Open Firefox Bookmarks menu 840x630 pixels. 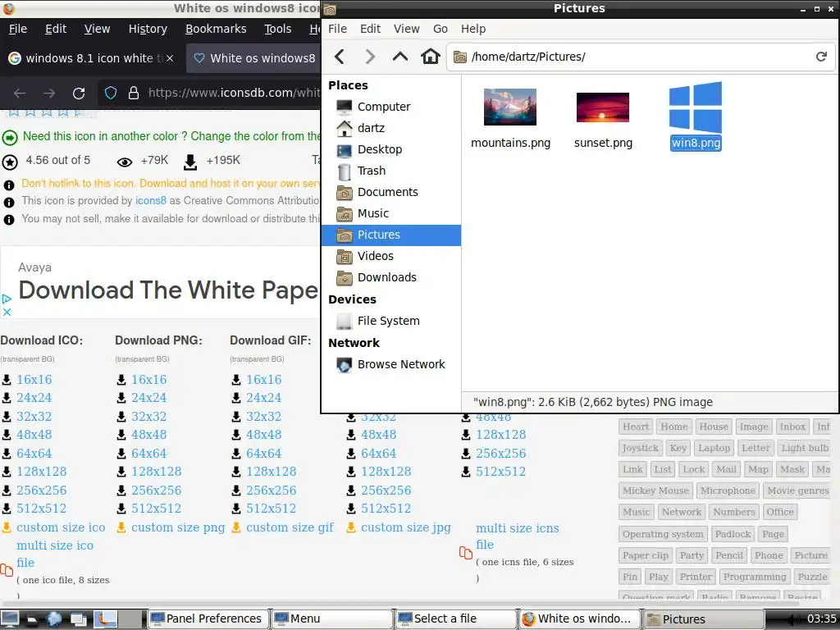coord(216,29)
